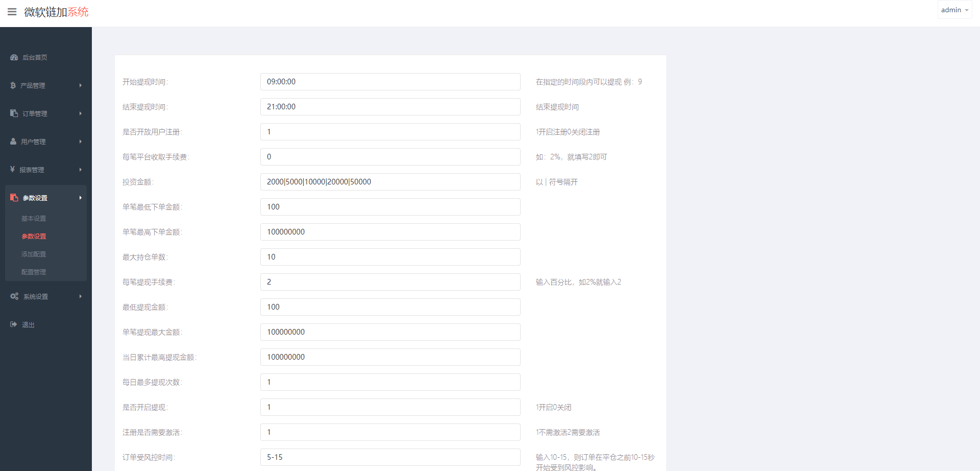Click the 投资金额 input field
The height and width of the screenshot is (471, 980).
coord(390,182)
